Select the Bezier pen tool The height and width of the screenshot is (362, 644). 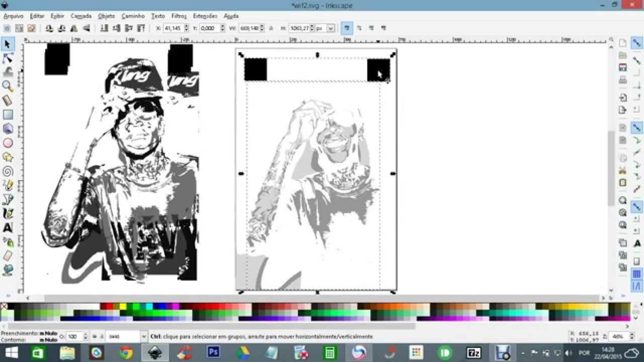(8, 199)
